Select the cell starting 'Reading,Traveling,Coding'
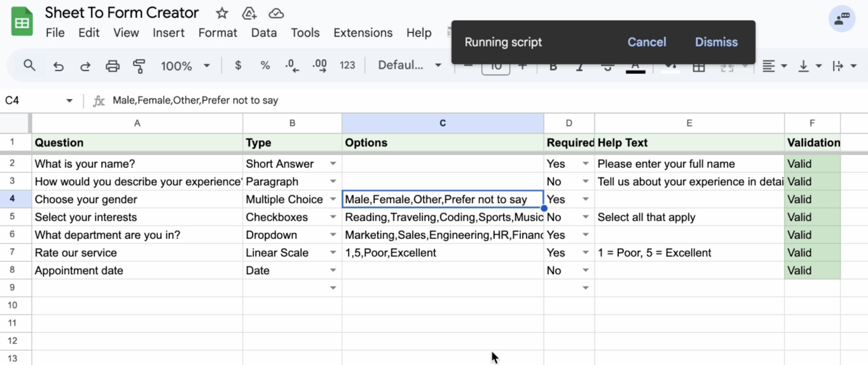Screen dimensions: 868x365 442,217
